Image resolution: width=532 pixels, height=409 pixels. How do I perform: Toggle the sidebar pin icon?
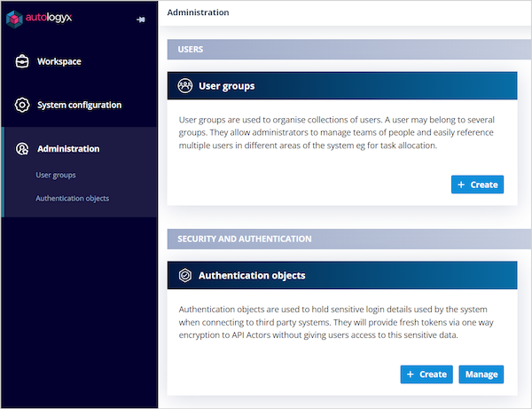141,20
